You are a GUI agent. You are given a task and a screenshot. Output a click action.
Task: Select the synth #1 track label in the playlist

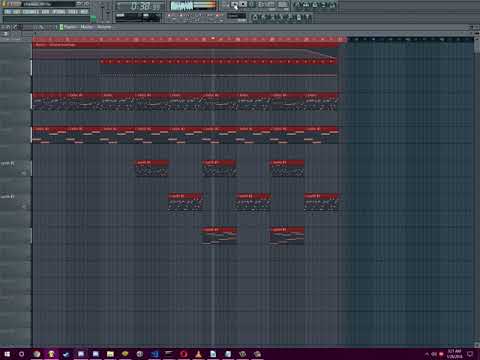7,163
